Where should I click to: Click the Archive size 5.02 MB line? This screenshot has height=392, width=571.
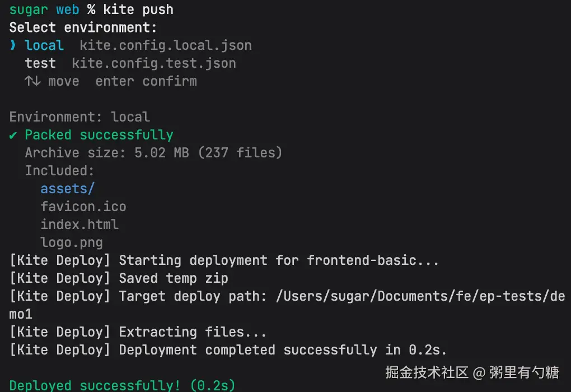(x=154, y=153)
